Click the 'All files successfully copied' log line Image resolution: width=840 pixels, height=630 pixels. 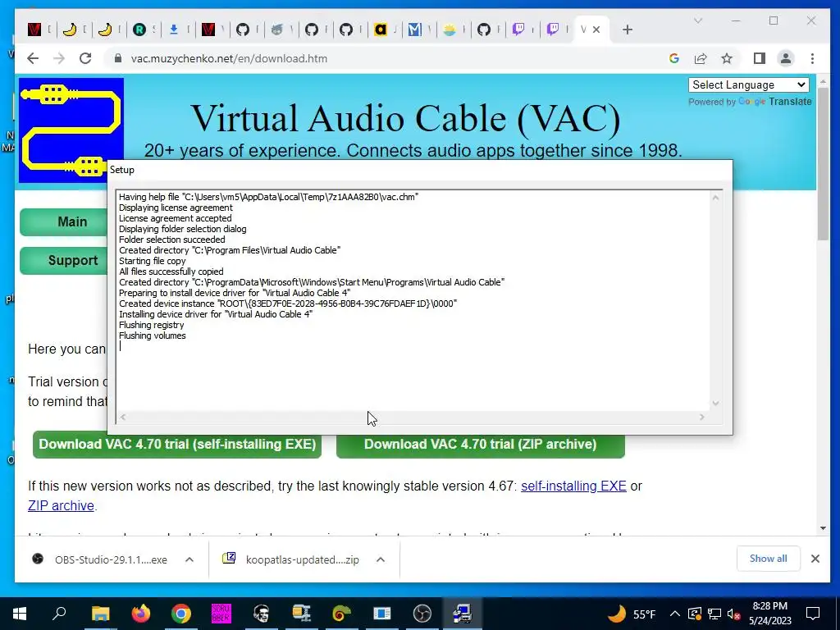click(x=171, y=272)
